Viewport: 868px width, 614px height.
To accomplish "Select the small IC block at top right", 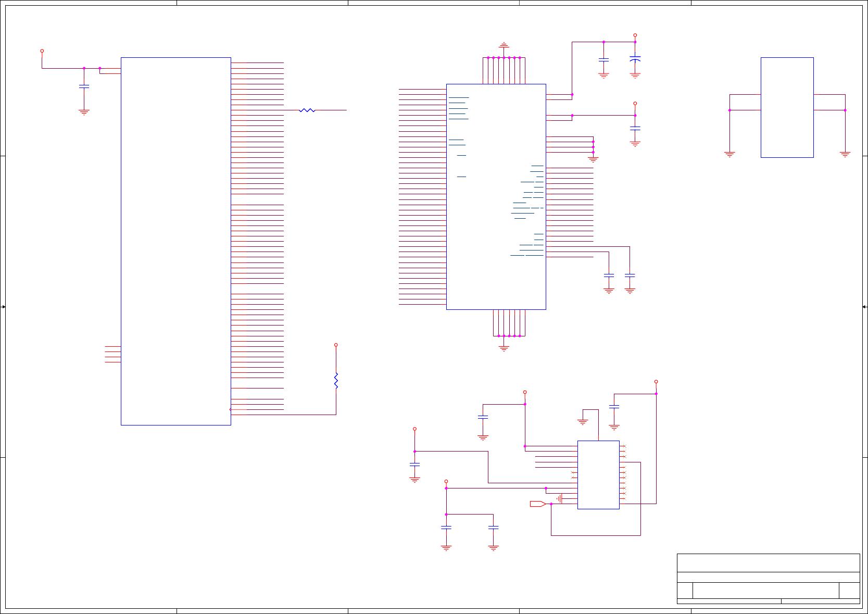I will point(787,107).
